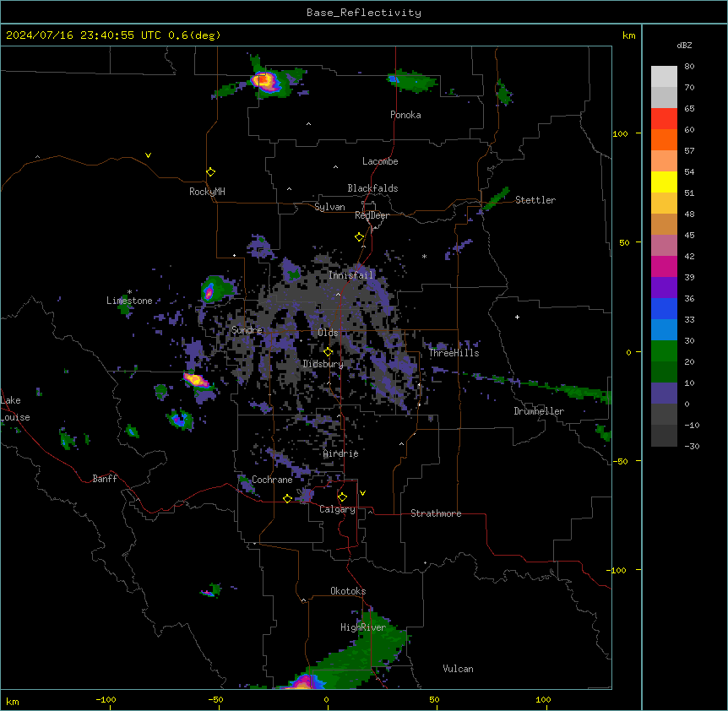Click the Calgary city label
The width and height of the screenshot is (728, 711).
(x=338, y=509)
